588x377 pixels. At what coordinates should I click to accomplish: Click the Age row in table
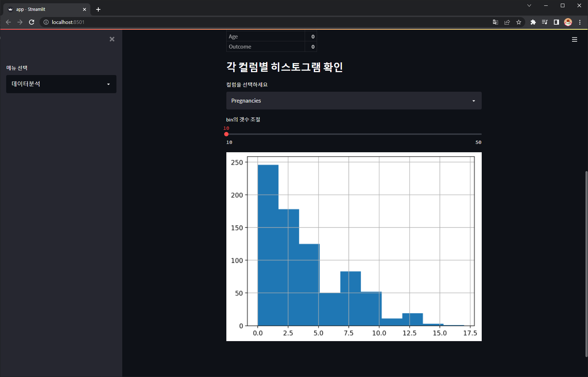[272, 37]
